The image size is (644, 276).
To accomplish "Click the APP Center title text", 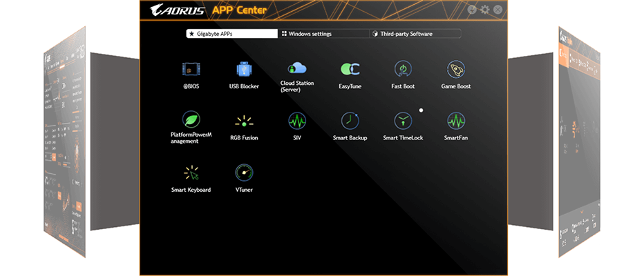I will pyautogui.click(x=239, y=10).
